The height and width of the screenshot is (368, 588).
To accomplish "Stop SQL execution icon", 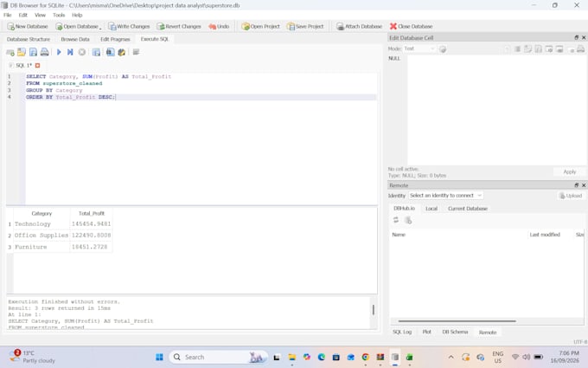I will coord(82,52).
